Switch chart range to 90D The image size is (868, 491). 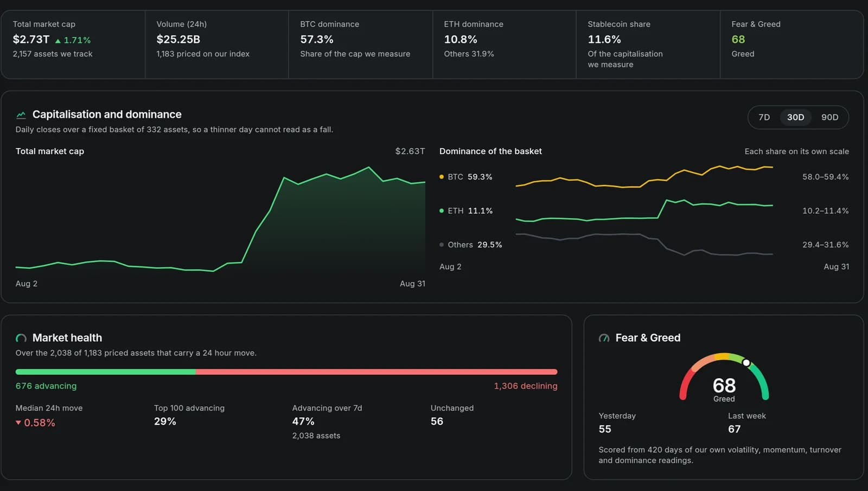[x=829, y=117]
